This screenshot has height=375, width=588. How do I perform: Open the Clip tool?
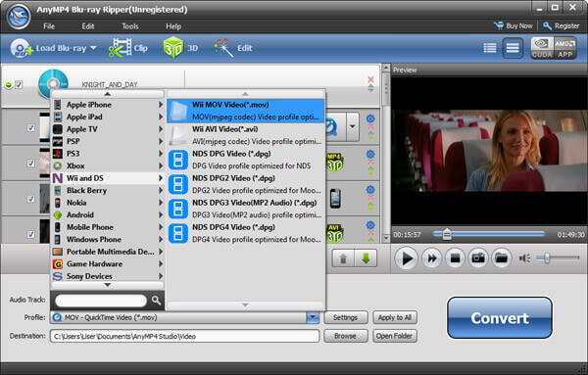(128, 48)
